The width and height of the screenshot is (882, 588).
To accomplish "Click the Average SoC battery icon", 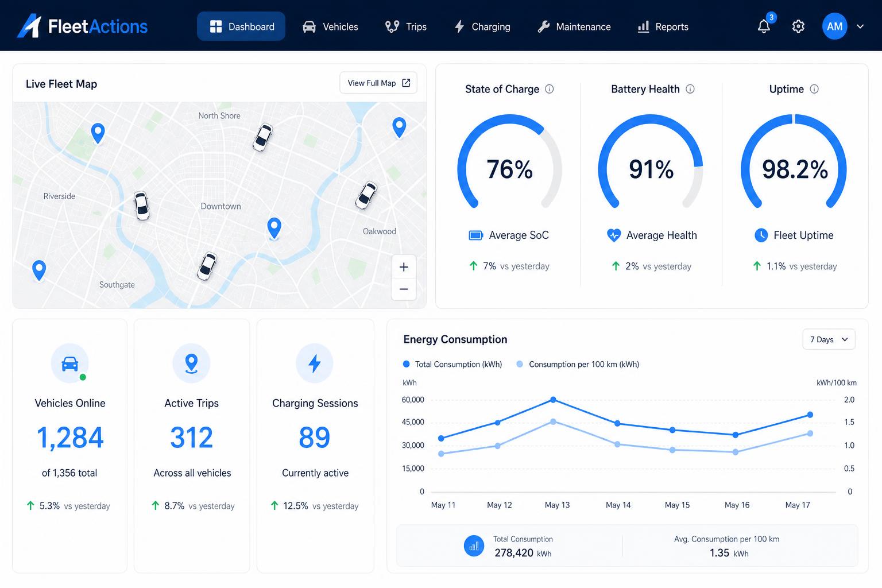I will 475,235.
